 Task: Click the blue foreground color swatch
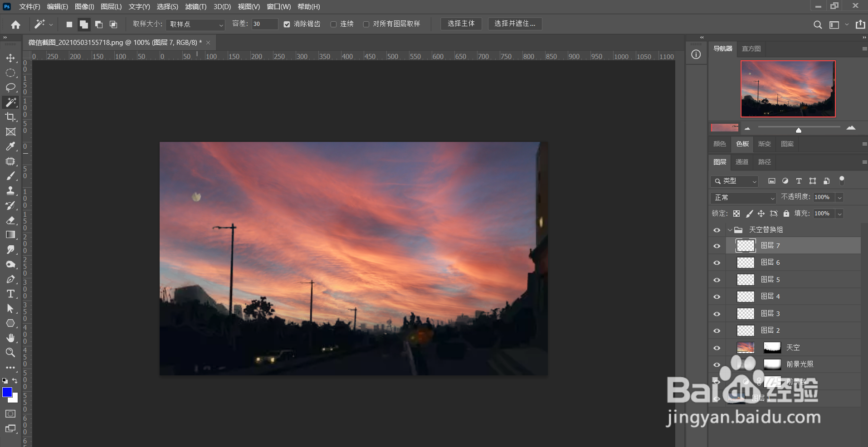click(6, 392)
